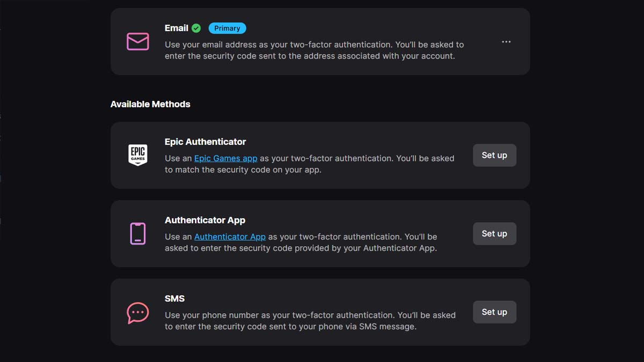644x362 pixels.
Task: Click the Authenticator App title
Action: (x=205, y=220)
